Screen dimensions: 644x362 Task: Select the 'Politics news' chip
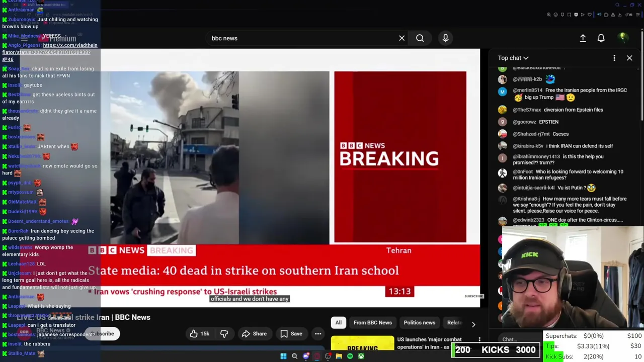(x=420, y=323)
